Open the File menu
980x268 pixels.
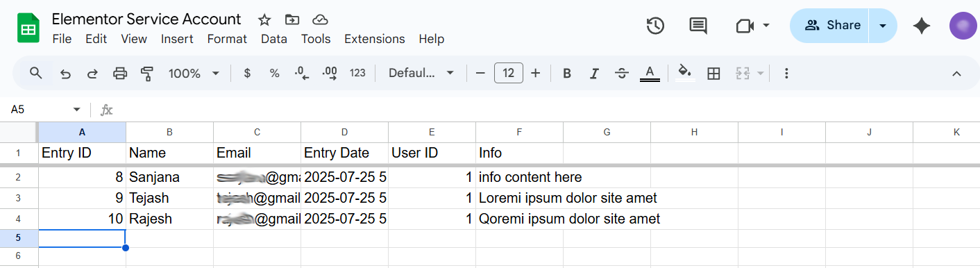[x=62, y=39]
